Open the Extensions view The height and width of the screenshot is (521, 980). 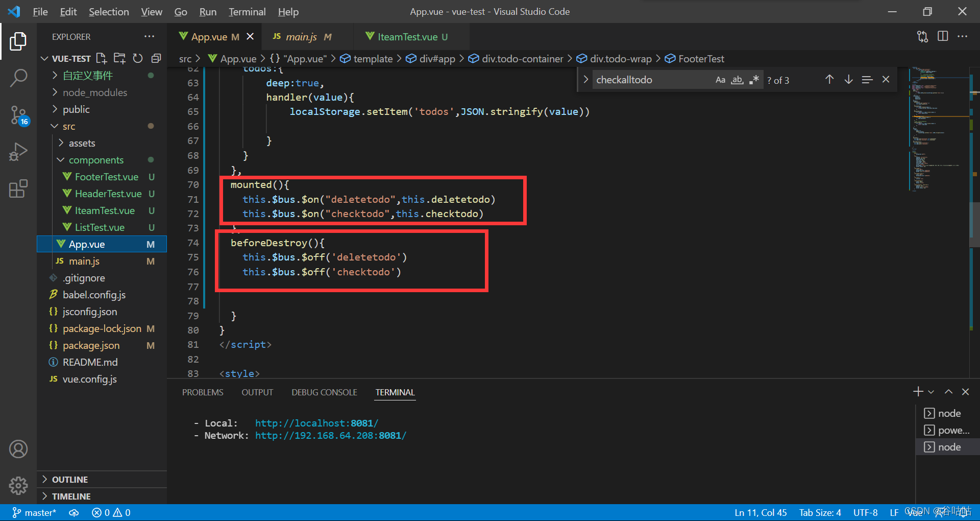click(18, 188)
